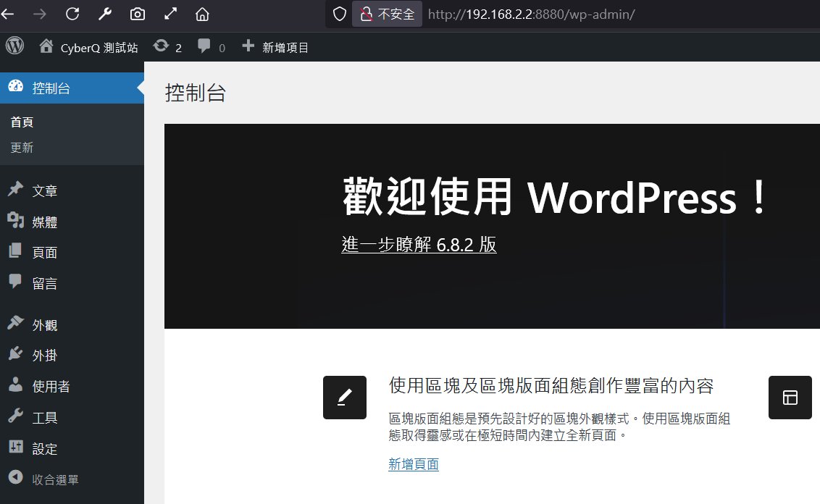The image size is (820, 504).
Task: Open 留言 comments menu
Action: tap(72, 283)
